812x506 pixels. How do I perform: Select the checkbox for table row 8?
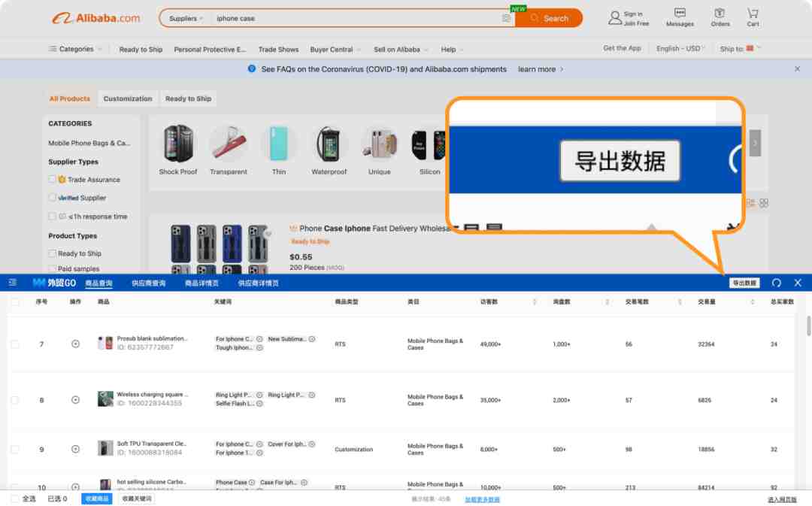pos(14,400)
